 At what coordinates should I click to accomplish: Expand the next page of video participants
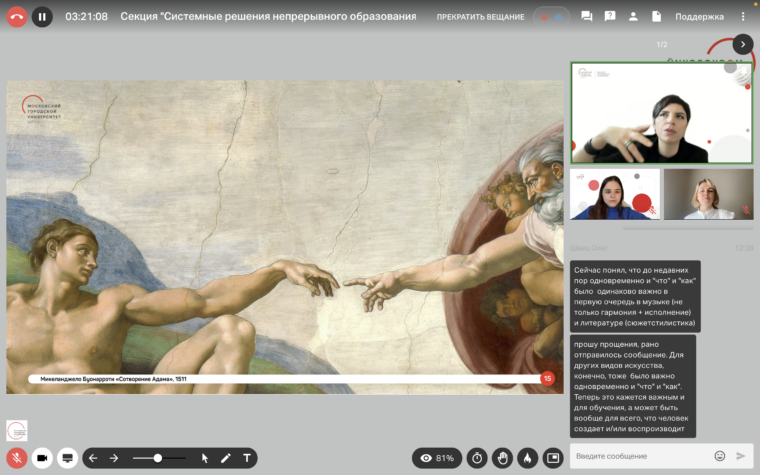[x=742, y=44]
